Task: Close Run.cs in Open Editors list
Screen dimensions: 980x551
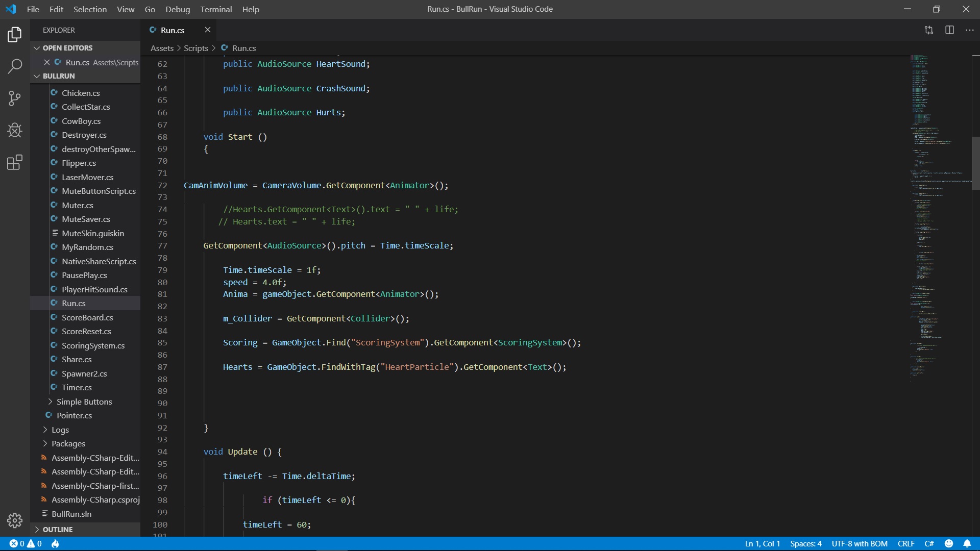Action: [x=47, y=62]
